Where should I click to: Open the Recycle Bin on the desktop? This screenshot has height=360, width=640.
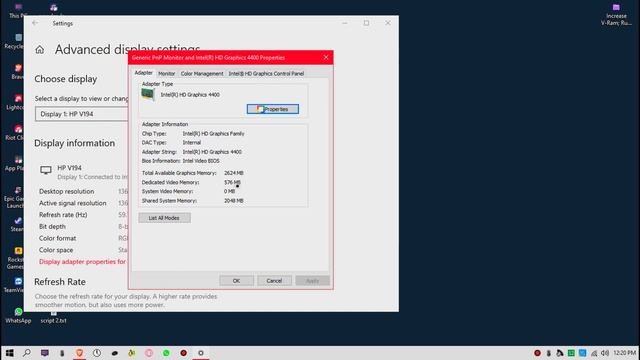[16, 41]
